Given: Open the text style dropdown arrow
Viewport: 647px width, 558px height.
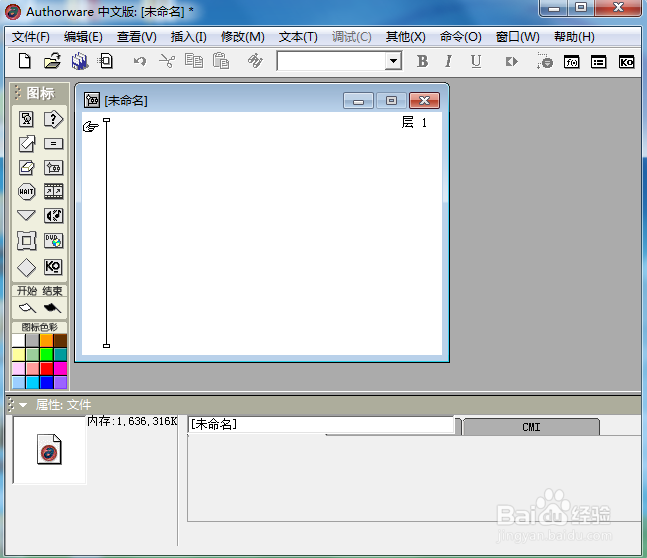Looking at the screenshot, I should [x=394, y=61].
